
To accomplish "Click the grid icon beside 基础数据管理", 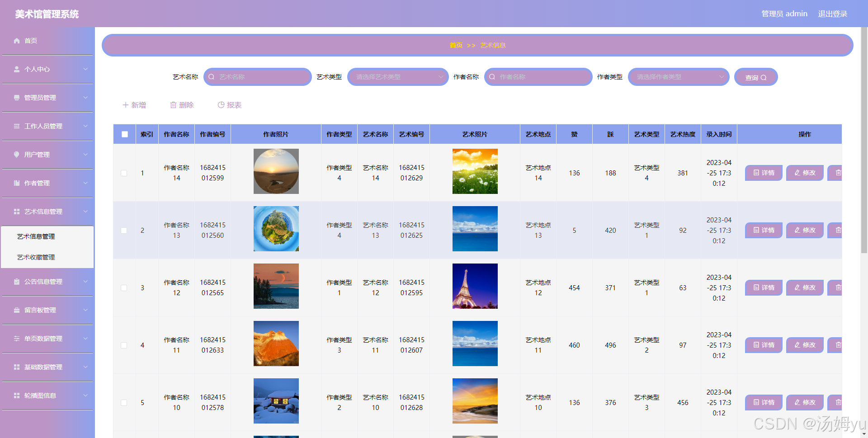I will 17,367.
